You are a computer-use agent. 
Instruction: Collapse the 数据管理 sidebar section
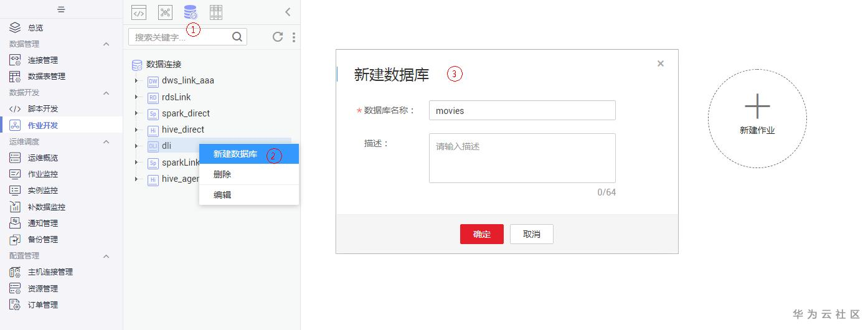106,44
